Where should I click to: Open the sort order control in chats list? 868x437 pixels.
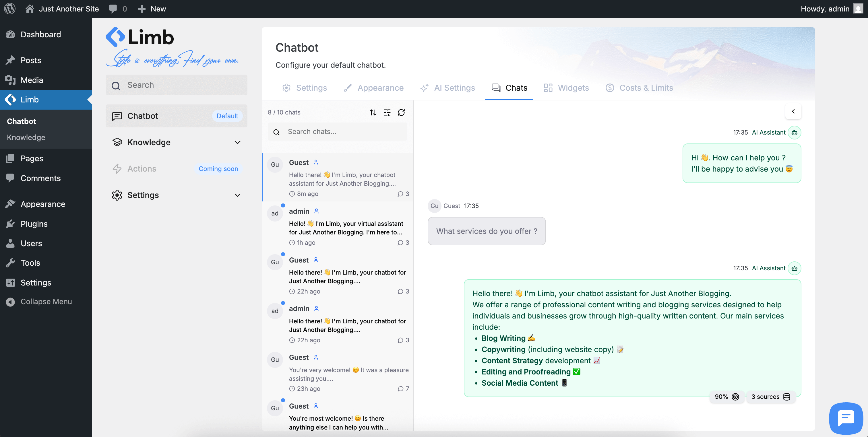click(x=373, y=112)
